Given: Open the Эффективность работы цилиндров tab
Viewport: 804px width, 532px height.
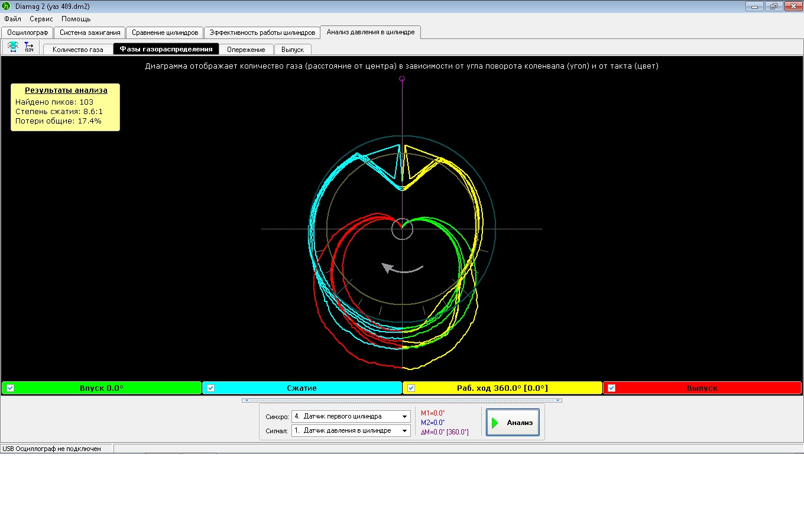Looking at the screenshot, I should [262, 33].
